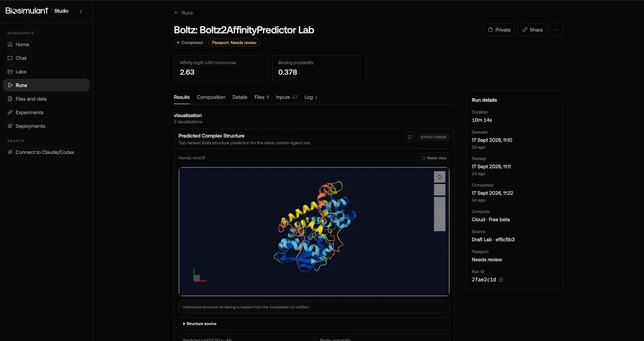This screenshot has width=644, height=341.
Task: Click the Format: mmCIF label
Action: (192, 158)
